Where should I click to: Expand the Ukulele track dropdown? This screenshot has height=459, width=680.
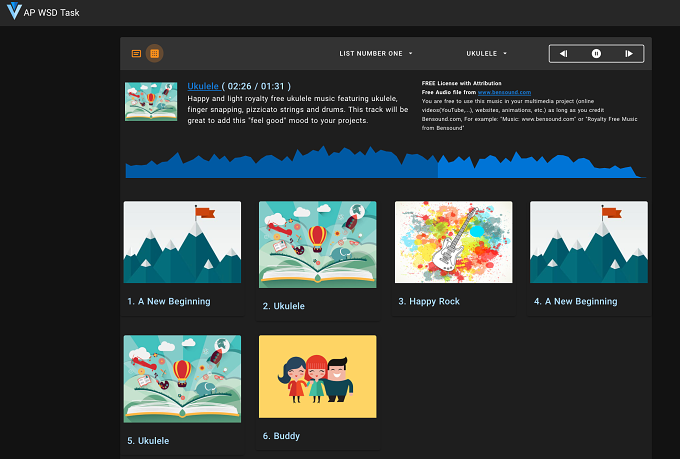coord(487,53)
